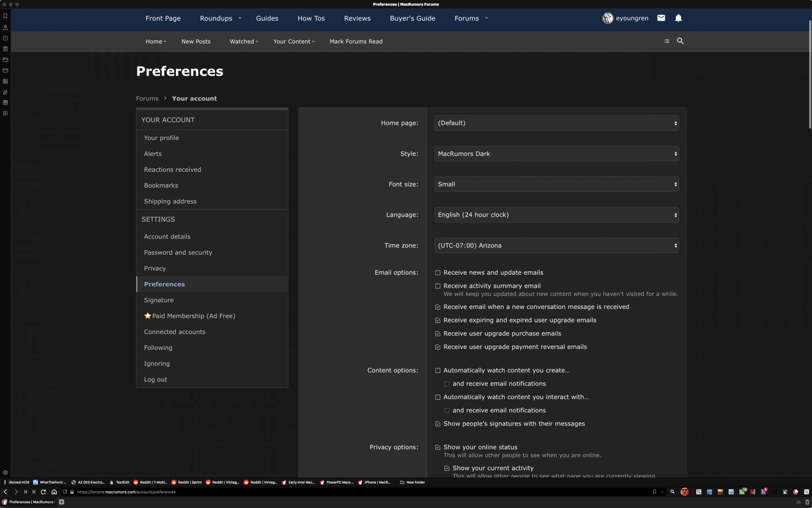Open Password and security settings link
Viewport: 812px width, 508px height.
point(178,252)
